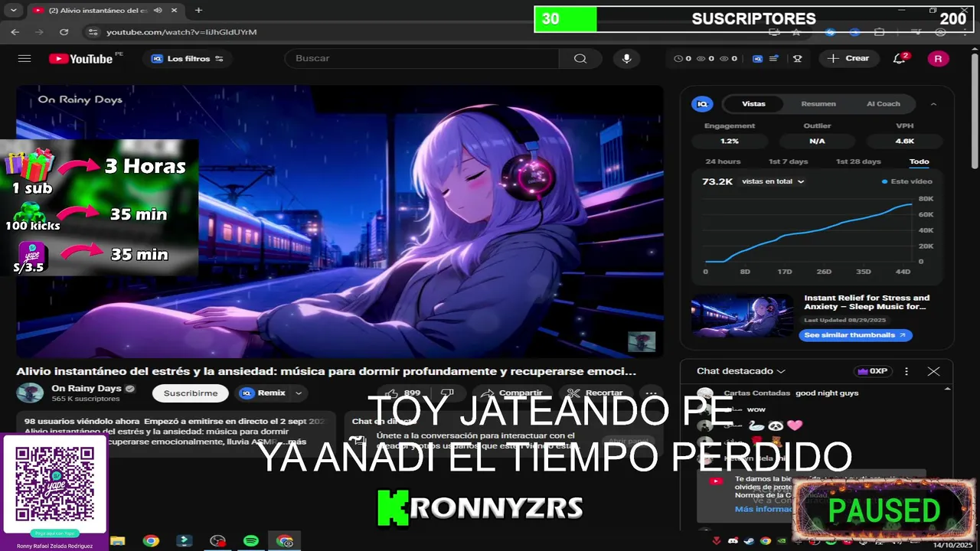Click the Suscribirme button
Image resolution: width=980 pixels, height=551 pixels.
[191, 393]
